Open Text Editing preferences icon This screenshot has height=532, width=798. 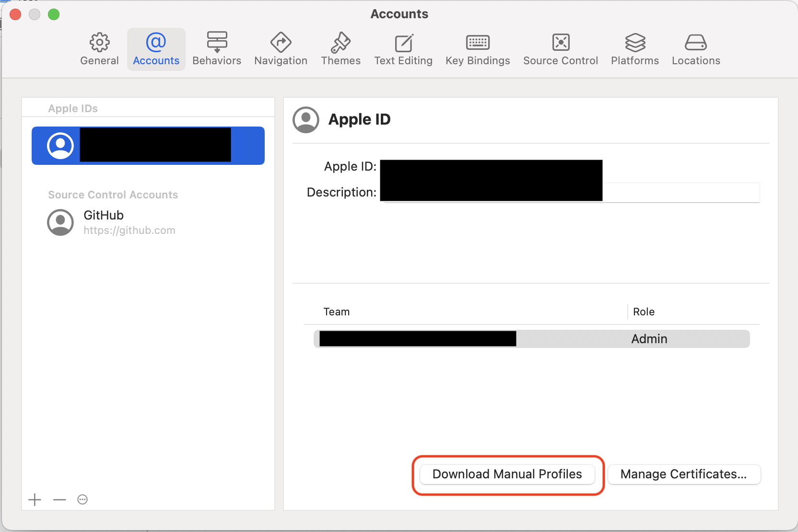[403, 43]
